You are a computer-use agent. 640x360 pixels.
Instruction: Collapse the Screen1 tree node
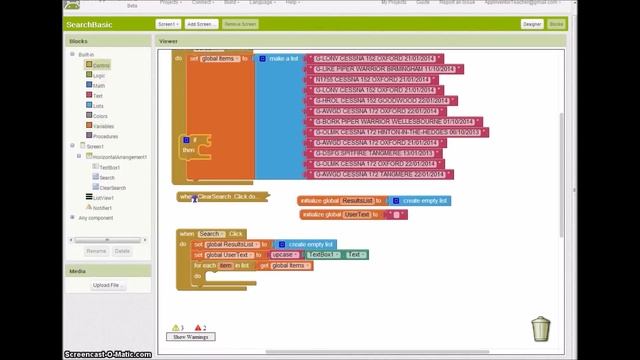(72, 146)
